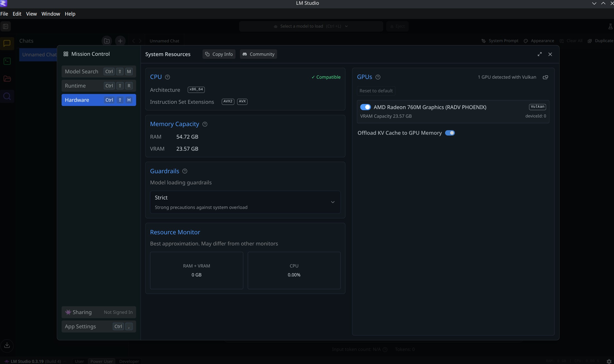Screen dimensions: 614x364
Task: Click Duplicate in chat toolbar
Action: point(600,41)
